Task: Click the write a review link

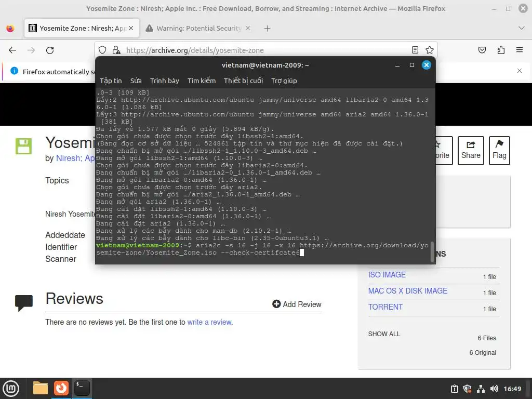Action: click(x=209, y=322)
